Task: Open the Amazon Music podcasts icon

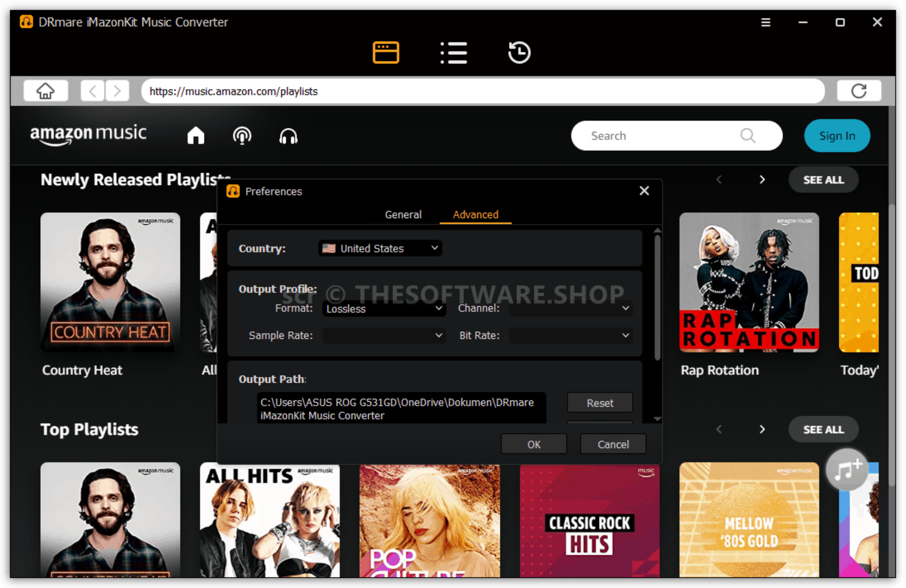Action: pos(242,135)
